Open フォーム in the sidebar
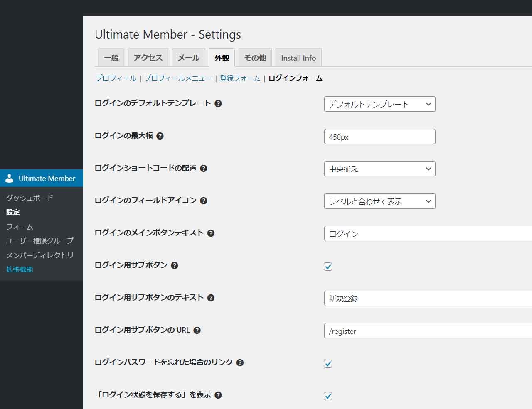532x409 pixels. click(20, 227)
